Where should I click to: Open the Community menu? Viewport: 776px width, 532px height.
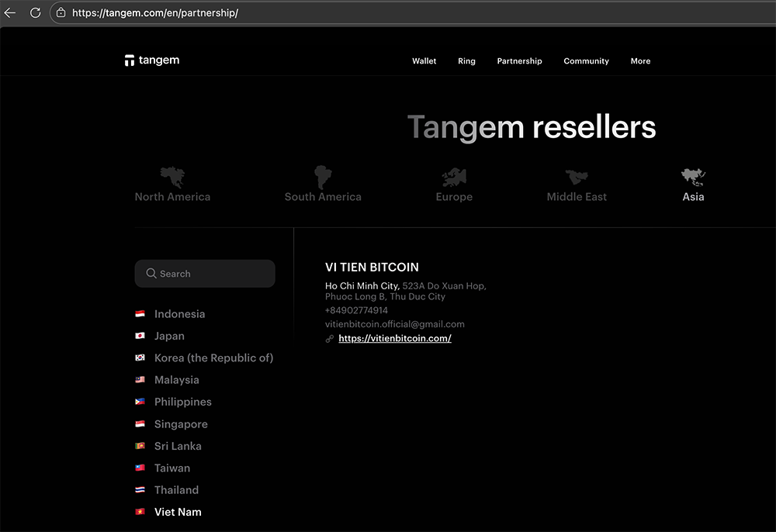click(x=586, y=61)
